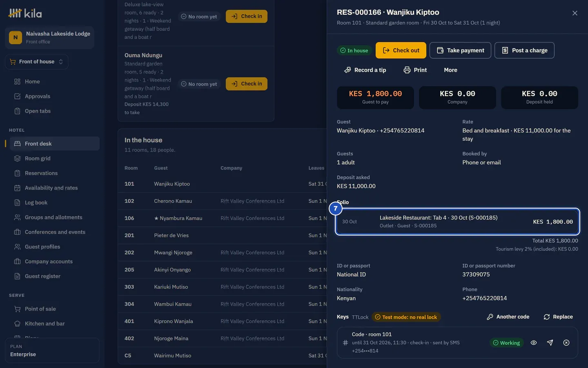This screenshot has width=588, height=368.
Task: Post a charge to the folio
Action: [524, 50]
